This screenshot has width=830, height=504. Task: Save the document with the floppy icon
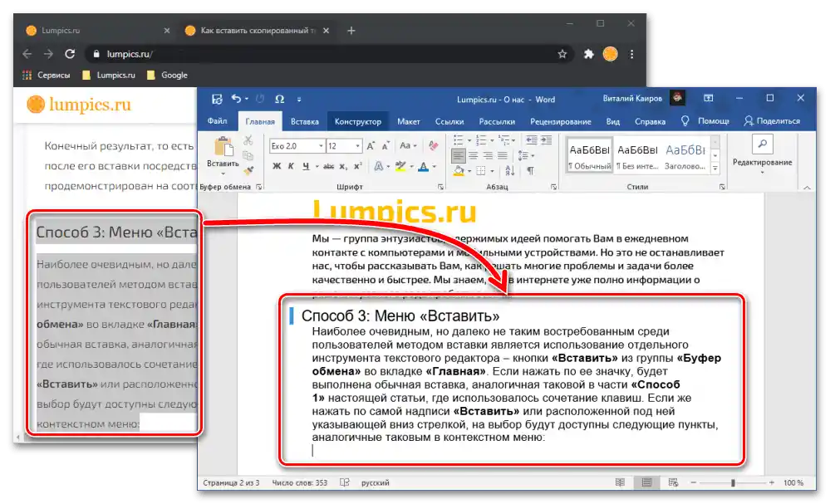click(217, 99)
